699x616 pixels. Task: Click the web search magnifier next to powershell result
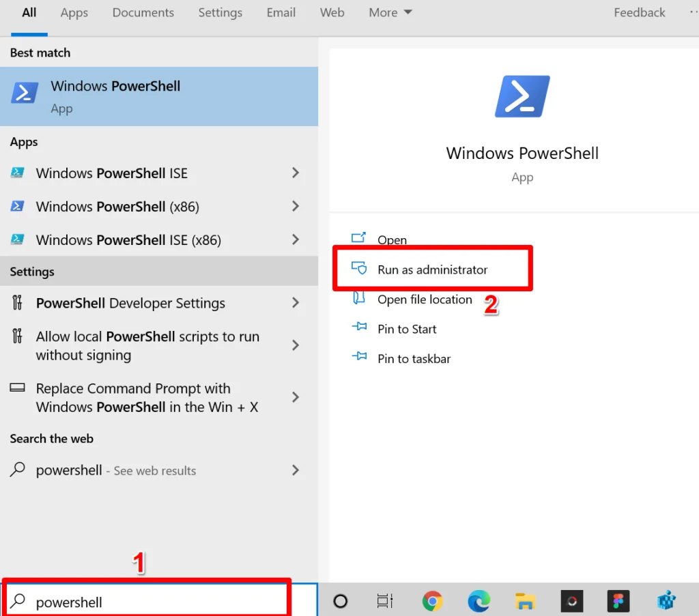point(17,469)
